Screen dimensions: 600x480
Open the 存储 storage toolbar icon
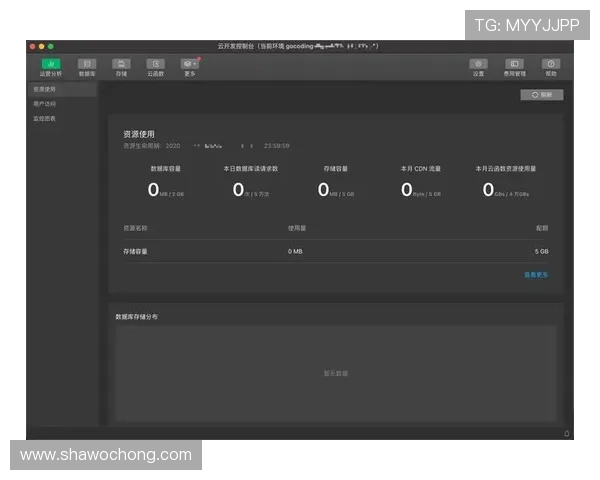coord(121,65)
